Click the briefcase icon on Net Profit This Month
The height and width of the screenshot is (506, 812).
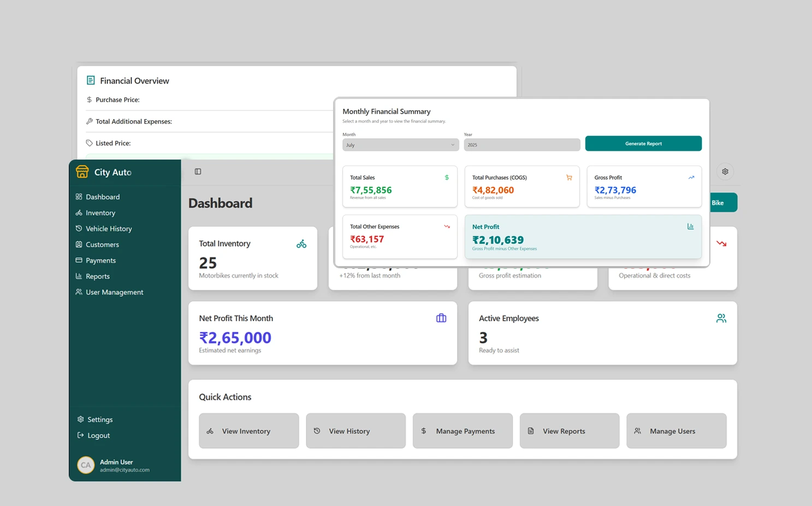click(x=441, y=317)
